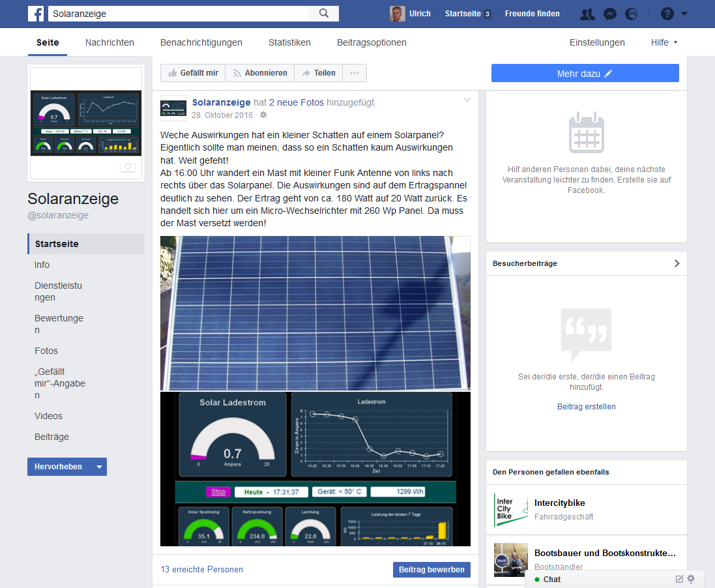Follow the Beitrag erstellen link
The height and width of the screenshot is (588, 715).
(x=586, y=407)
